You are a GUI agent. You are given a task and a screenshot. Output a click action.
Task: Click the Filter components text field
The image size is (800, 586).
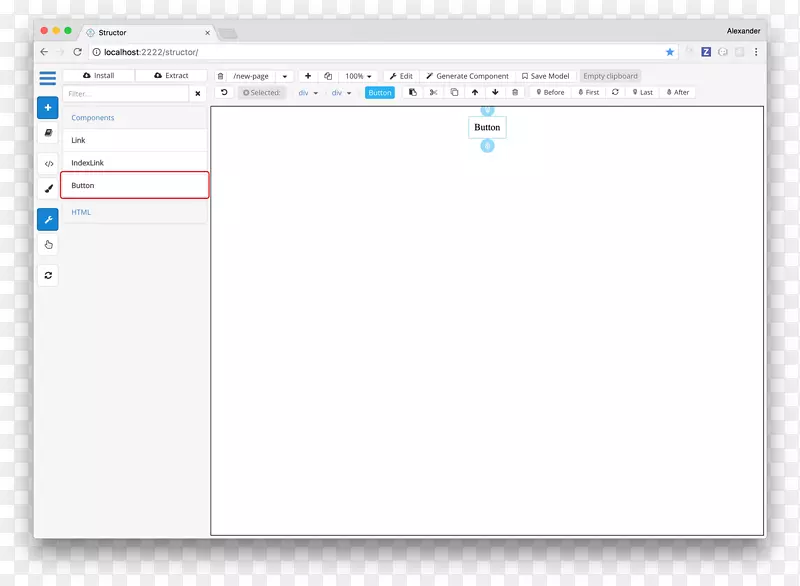click(x=125, y=93)
